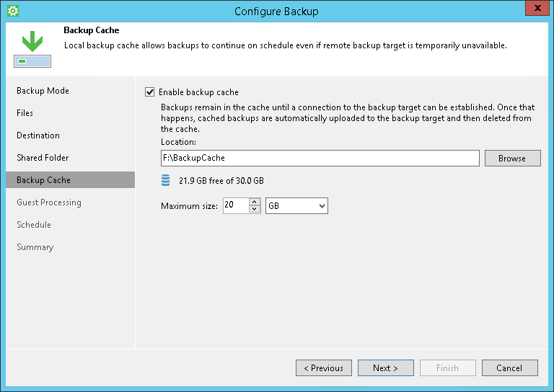The height and width of the screenshot is (392, 554).
Task: Click the Location path text field
Action: point(320,159)
